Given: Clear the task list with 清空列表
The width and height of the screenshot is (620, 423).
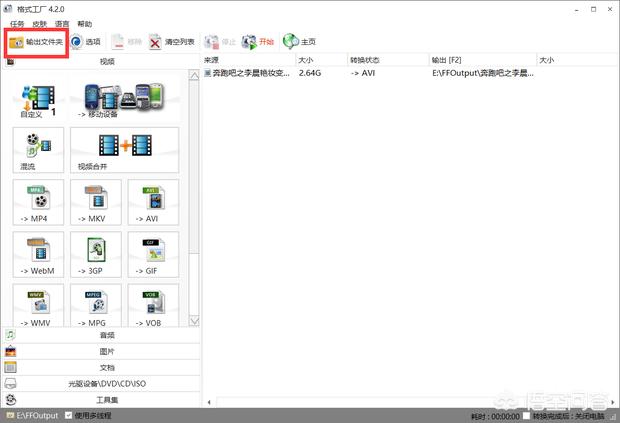Looking at the screenshot, I should coord(171,42).
